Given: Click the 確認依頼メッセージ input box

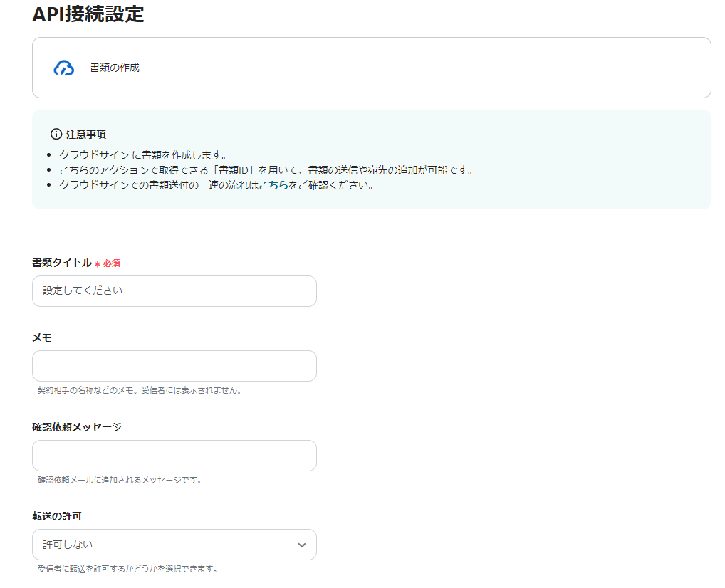Looking at the screenshot, I should pos(174,455).
